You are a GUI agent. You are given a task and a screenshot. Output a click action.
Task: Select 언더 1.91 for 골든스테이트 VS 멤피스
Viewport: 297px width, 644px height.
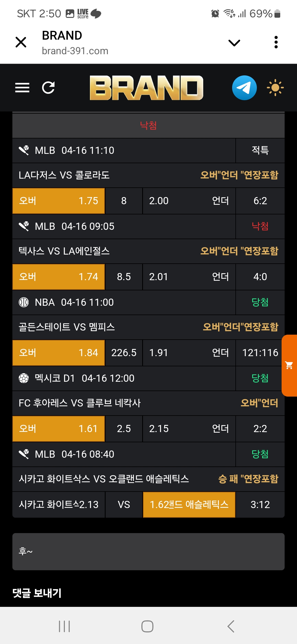(189, 353)
